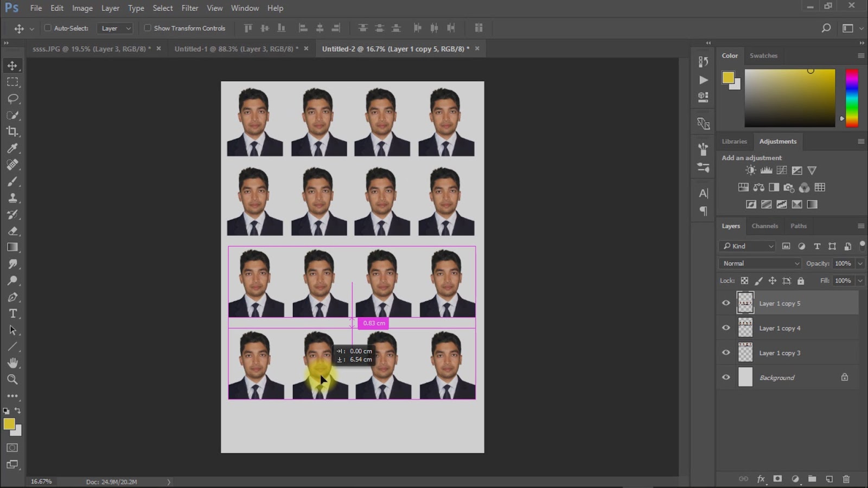Image resolution: width=868 pixels, height=488 pixels.
Task: Expand the Opacity slider dropdown arrow
Action: pyautogui.click(x=860, y=264)
